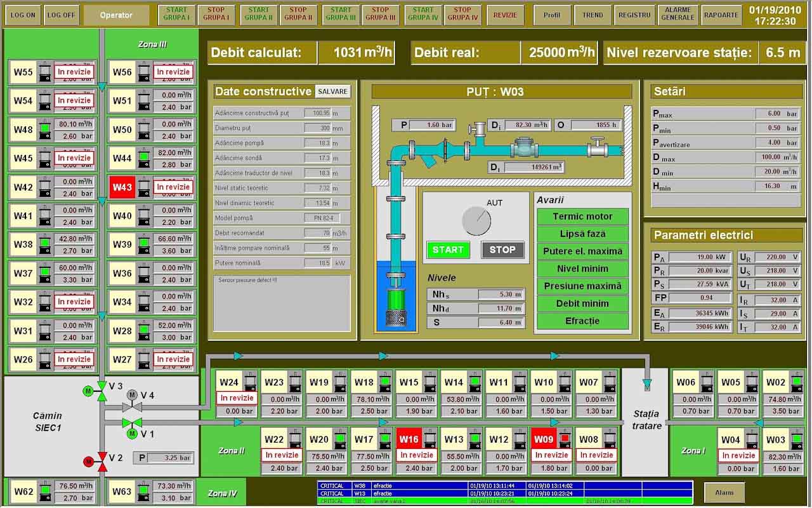The width and height of the screenshot is (812, 508).
Task: Click the W09 pump icon with red indicator
Action: click(x=565, y=439)
